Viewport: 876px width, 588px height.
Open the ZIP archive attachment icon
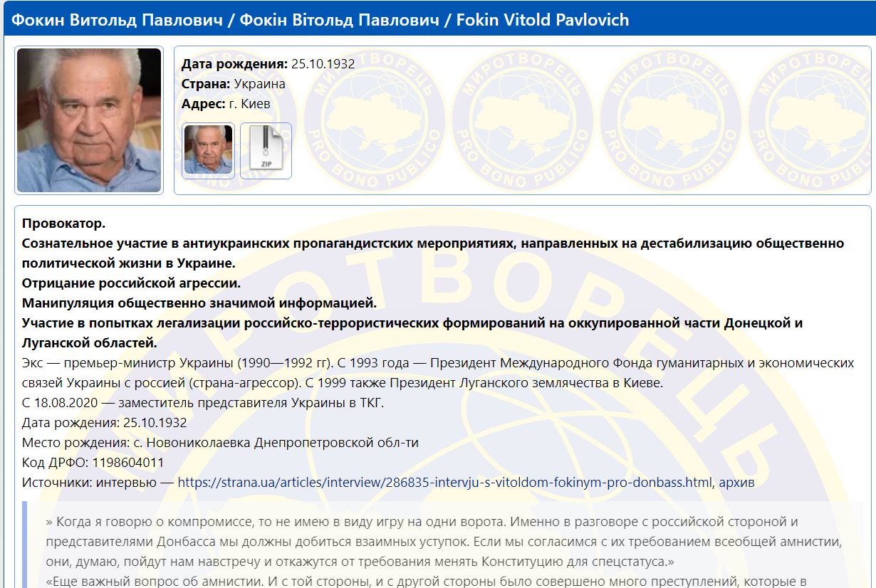266,150
